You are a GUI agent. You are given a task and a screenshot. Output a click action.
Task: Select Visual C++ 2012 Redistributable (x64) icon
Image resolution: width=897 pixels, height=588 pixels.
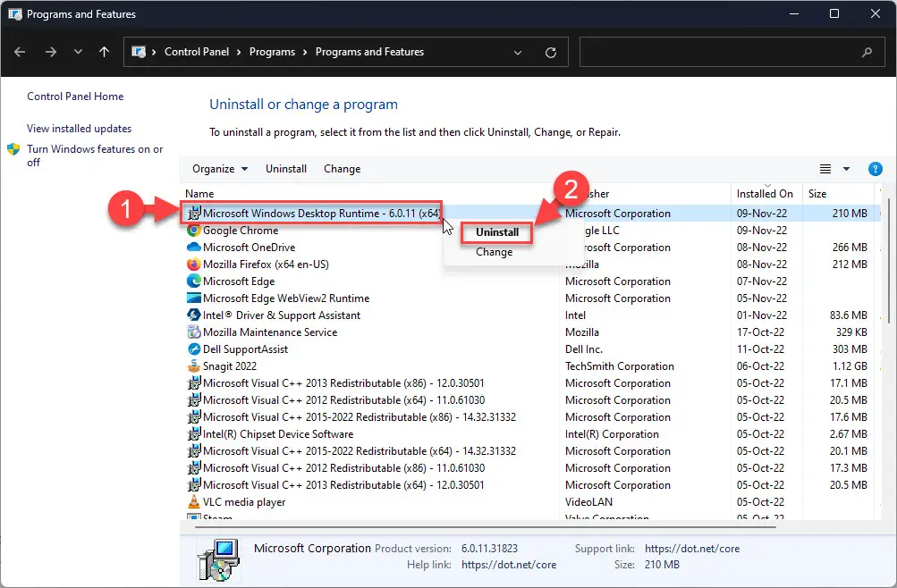tap(194, 400)
